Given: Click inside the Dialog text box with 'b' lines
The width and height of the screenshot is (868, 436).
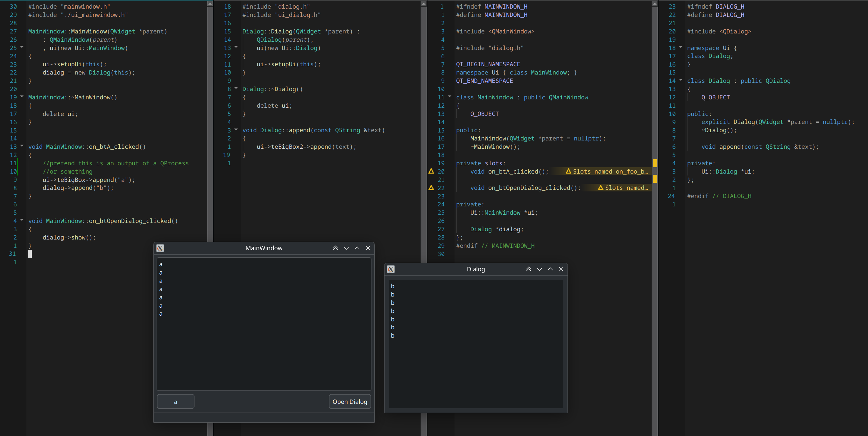Looking at the screenshot, I should tap(476, 344).
